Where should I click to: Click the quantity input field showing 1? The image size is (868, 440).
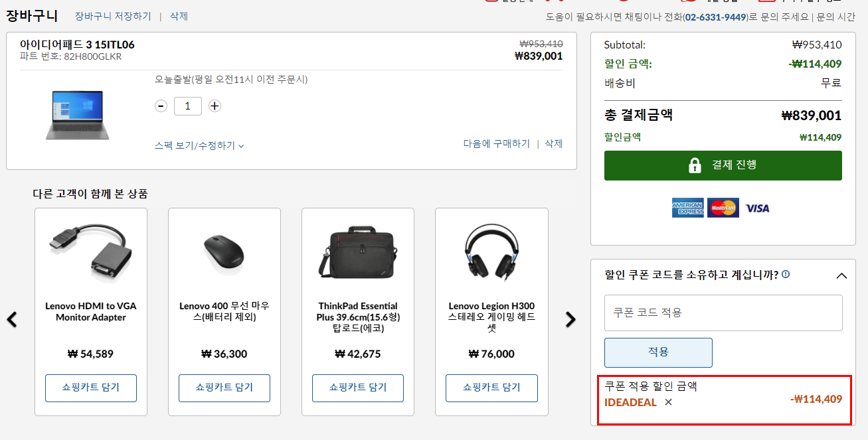coord(188,106)
